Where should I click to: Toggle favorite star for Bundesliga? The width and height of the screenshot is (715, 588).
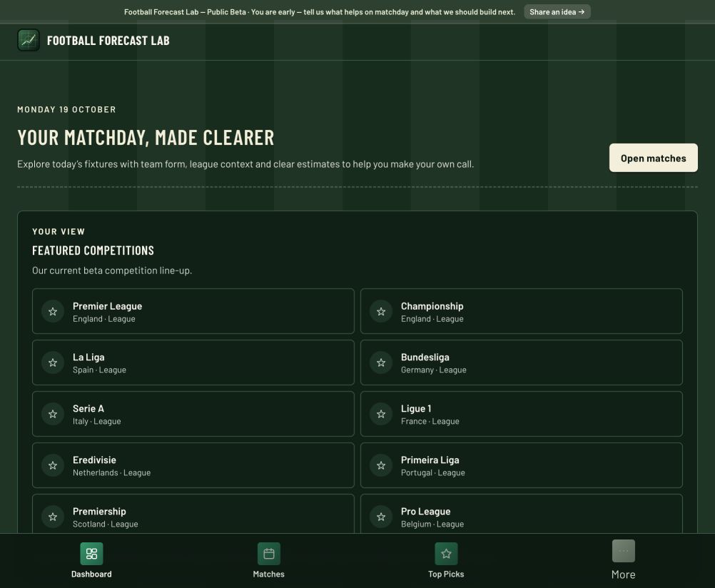(381, 363)
